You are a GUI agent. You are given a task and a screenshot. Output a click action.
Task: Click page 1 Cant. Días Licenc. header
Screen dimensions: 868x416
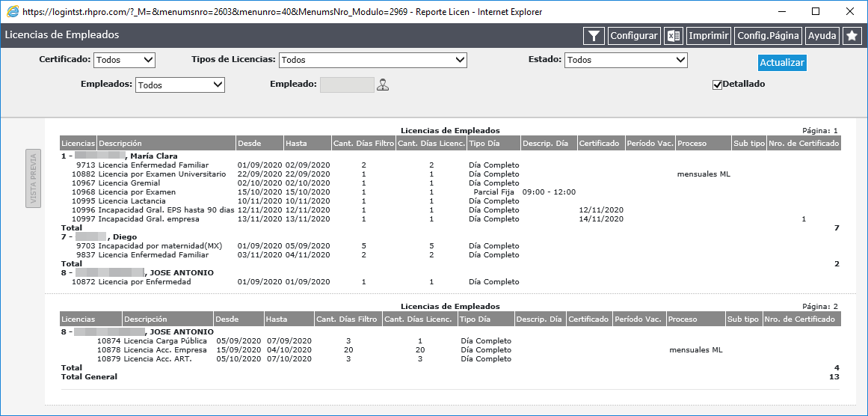pos(431,143)
